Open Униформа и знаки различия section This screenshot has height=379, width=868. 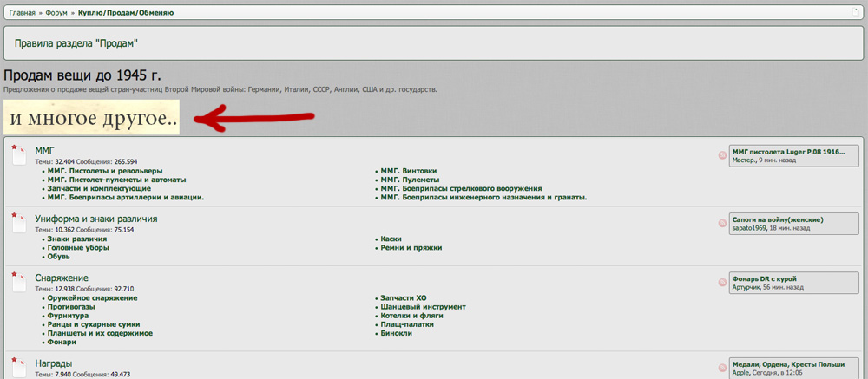click(x=96, y=219)
